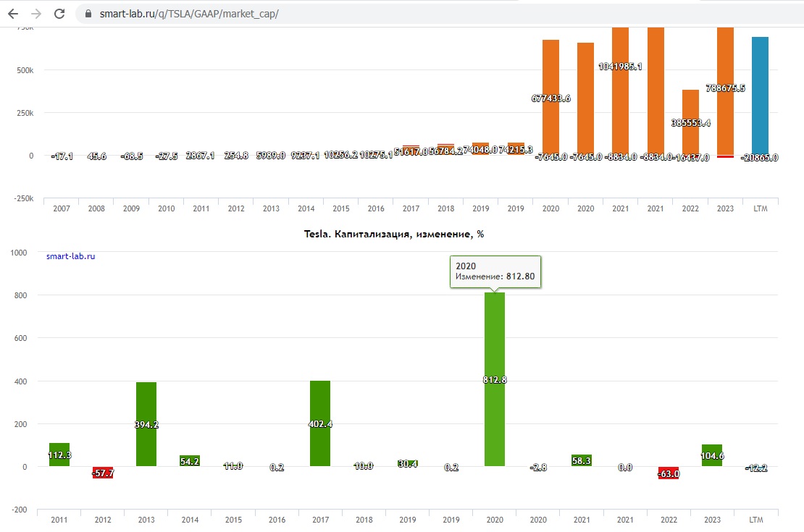804x532 pixels.
Task: Reload the page with the refresh icon
Action: click(x=60, y=14)
